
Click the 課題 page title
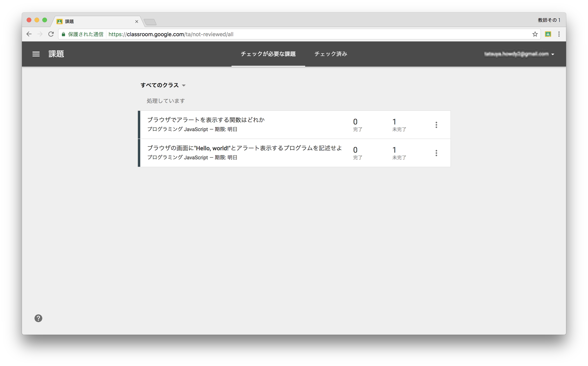click(56, 54)
